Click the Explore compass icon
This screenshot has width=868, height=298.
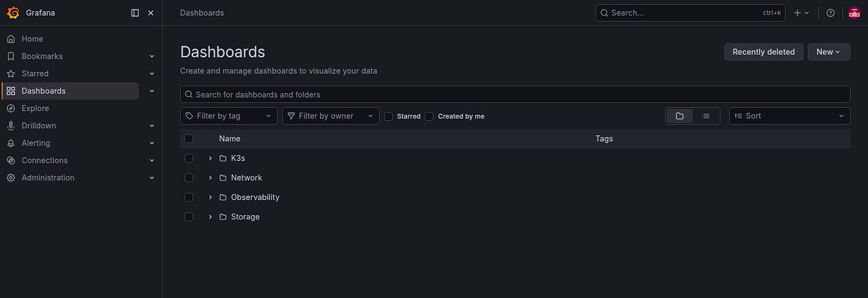(11, 108)
